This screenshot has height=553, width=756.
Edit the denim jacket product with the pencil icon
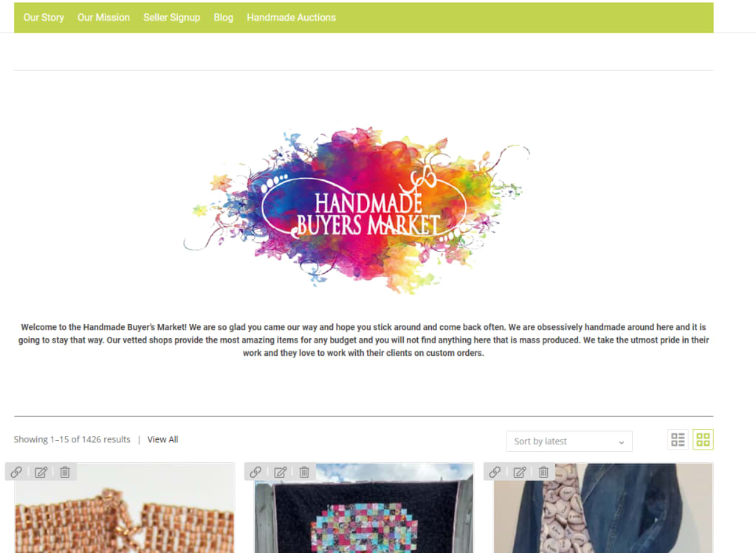click(x=519, y=472)
